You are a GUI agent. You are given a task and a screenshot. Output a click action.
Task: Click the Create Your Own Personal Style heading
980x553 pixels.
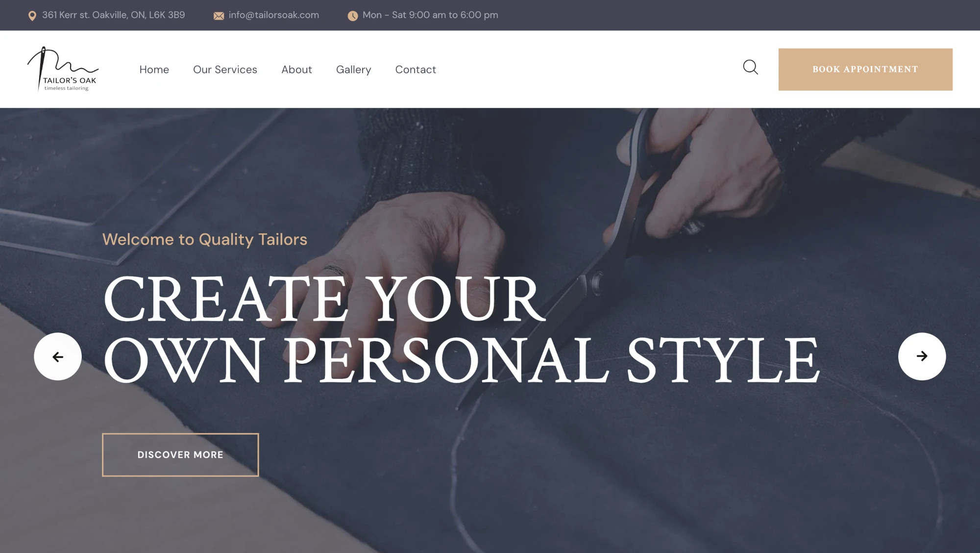pos(461,328)
